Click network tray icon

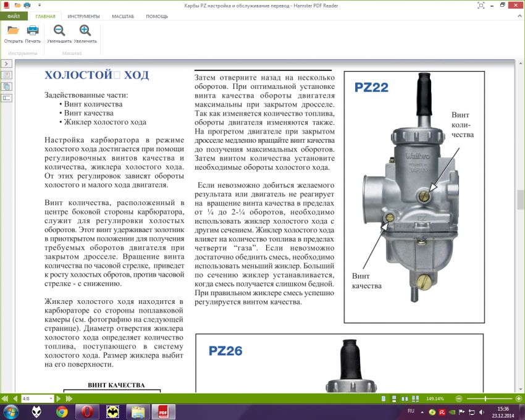coord(472,412)
